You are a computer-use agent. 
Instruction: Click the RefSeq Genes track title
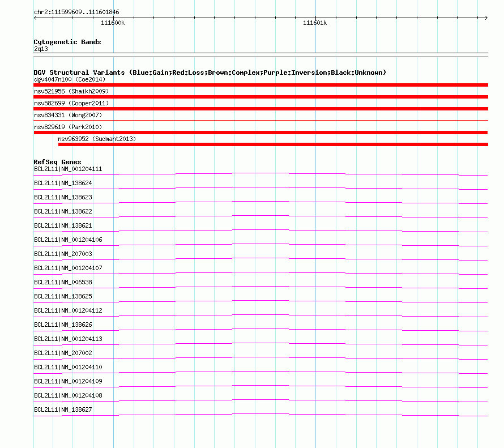[x=58, y=162]
